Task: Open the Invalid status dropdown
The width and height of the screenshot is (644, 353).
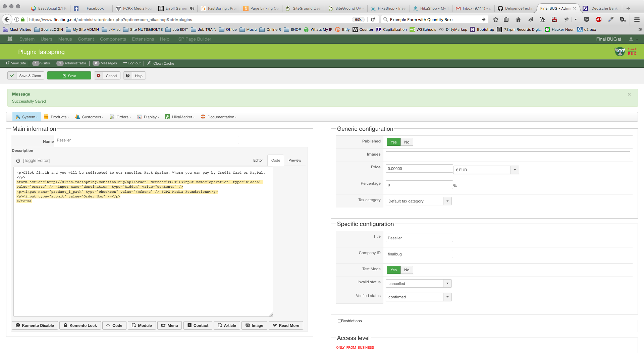Action: pos(419,284)
